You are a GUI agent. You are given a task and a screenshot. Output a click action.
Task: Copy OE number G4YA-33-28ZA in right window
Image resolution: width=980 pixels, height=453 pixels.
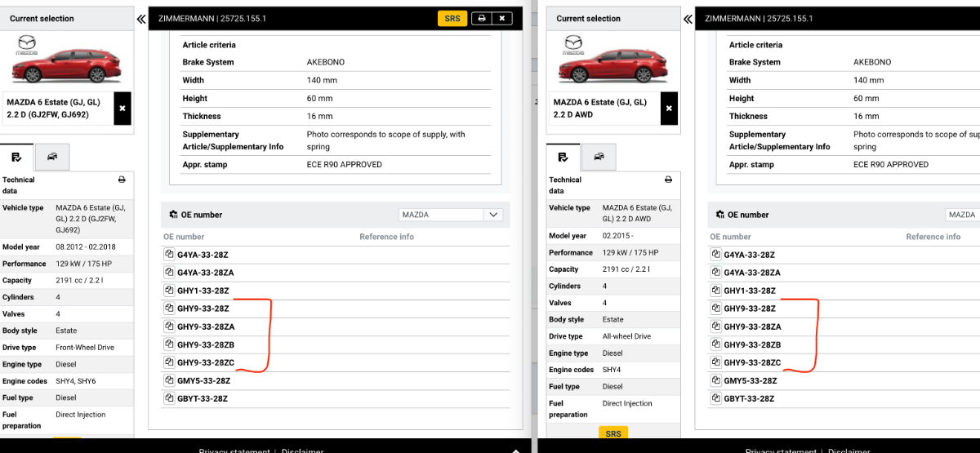716,273
